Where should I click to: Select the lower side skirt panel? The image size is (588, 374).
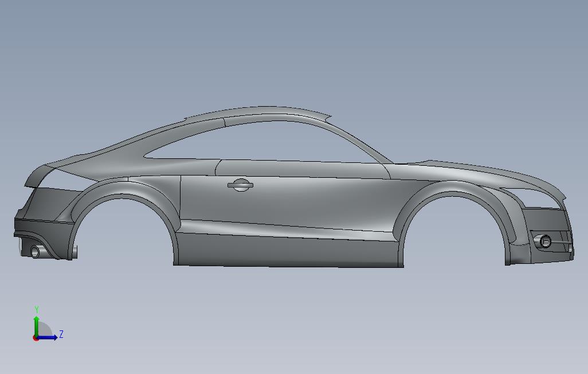pyautogui.click(x=289, y=250)
